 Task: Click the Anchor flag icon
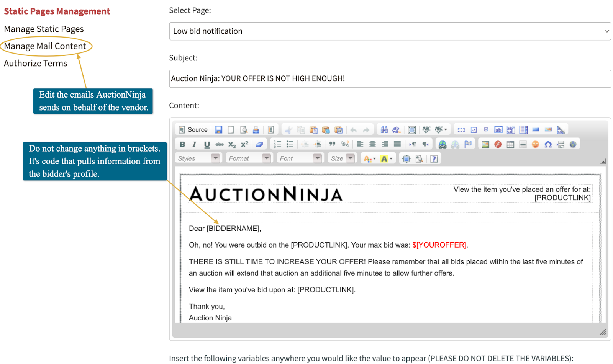pos(468,144)
